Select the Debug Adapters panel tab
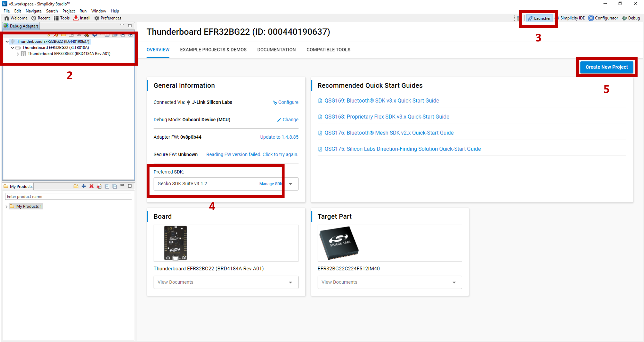Image resolution: width=644 pixels, height=342 pixels. click(21, 26)
